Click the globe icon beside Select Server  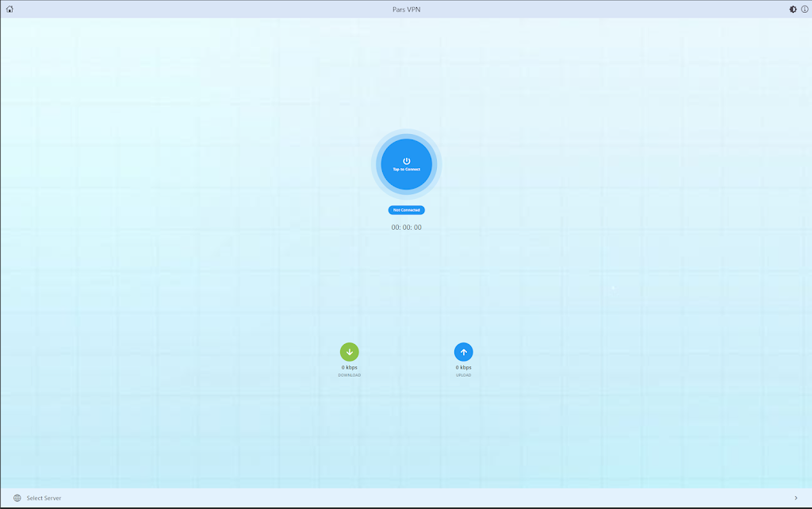[x=17, y=498]
